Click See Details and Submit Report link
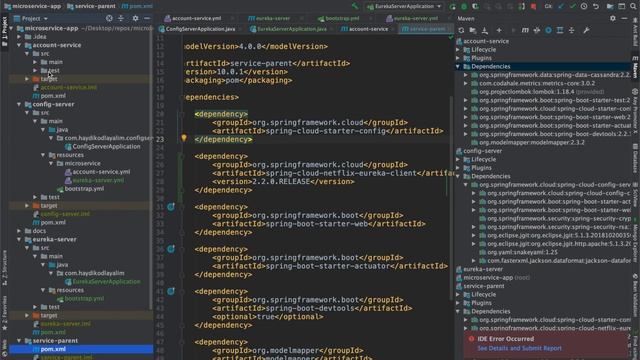This screenshot has height=360, width=640. coord(519,348)
